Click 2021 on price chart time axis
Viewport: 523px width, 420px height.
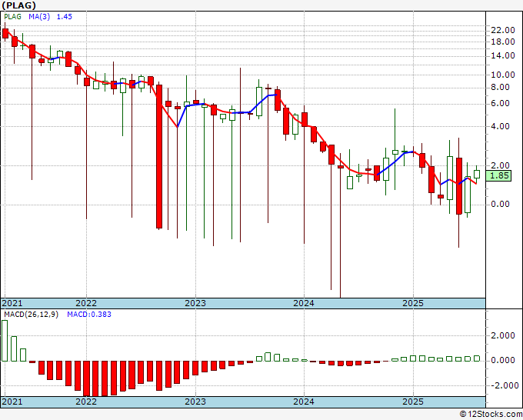[12, 303]
